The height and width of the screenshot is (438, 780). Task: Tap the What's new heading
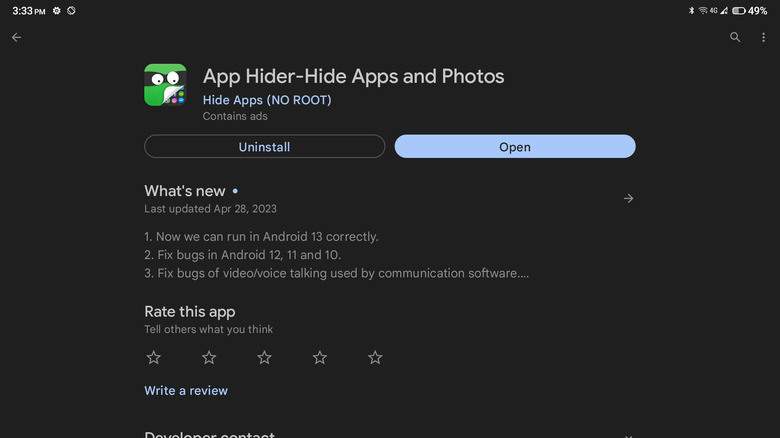185,191
